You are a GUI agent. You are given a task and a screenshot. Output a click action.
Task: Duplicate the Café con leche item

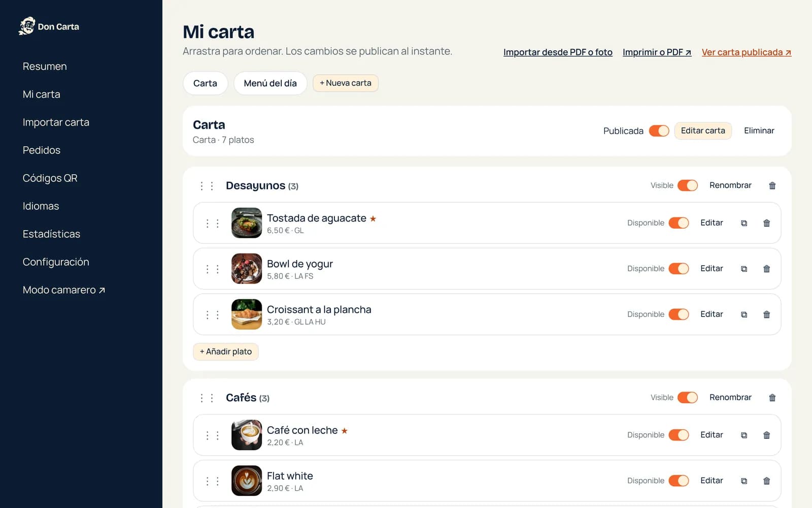(744, 435)
